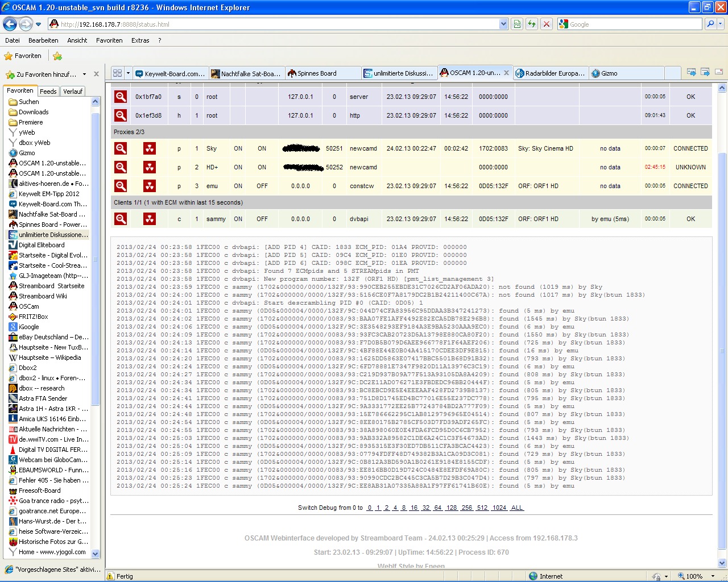This screenshot has height=582, width=728.
Task: Open the Extras menu
Action: point(140,40)
